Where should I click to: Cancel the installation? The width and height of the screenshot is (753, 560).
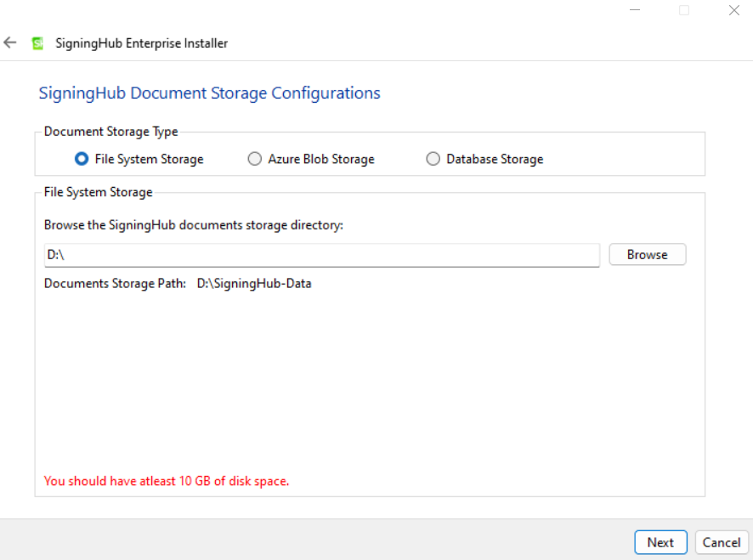[722, 542]
